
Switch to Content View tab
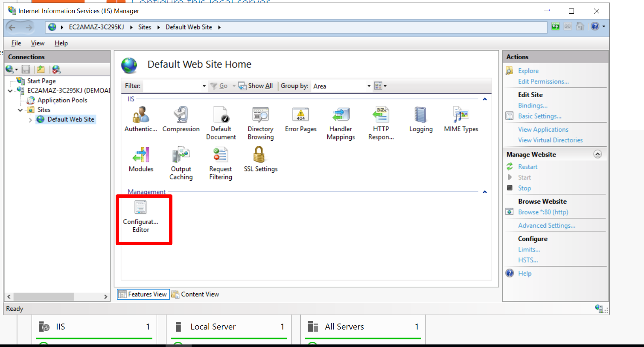(x=195, y=294)
